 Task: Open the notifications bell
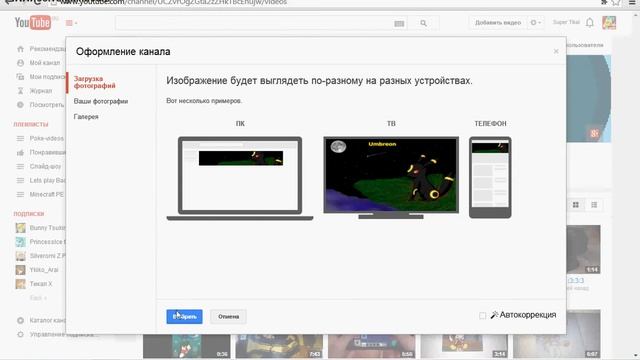tap(590, 23)
